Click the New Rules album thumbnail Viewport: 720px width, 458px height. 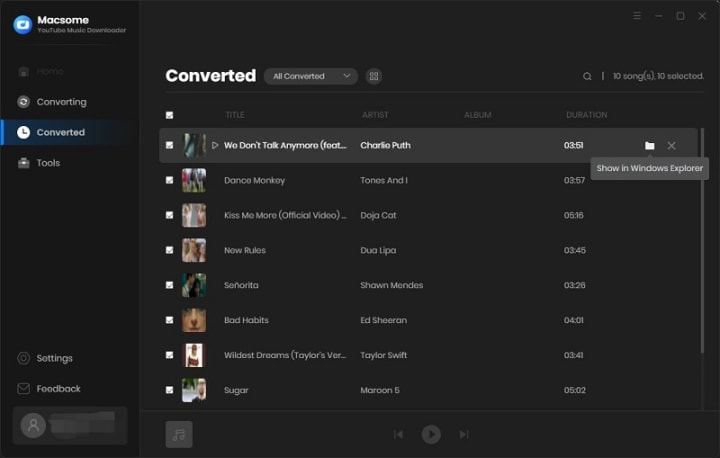coord(194,250)
